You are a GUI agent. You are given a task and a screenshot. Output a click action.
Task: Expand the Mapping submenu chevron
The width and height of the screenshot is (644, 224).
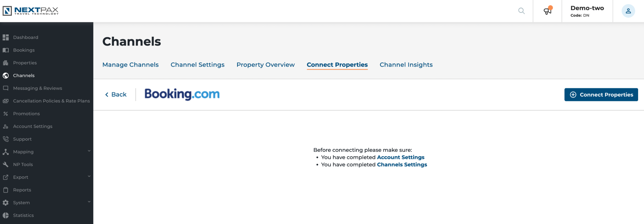(x=89, y=151)
